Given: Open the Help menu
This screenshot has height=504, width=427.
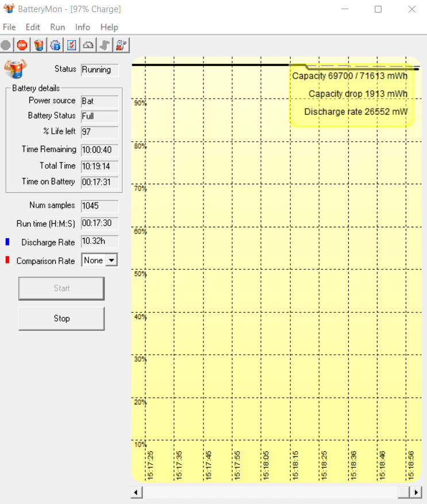Looking at the screenshot, I should tap(109, 28).
